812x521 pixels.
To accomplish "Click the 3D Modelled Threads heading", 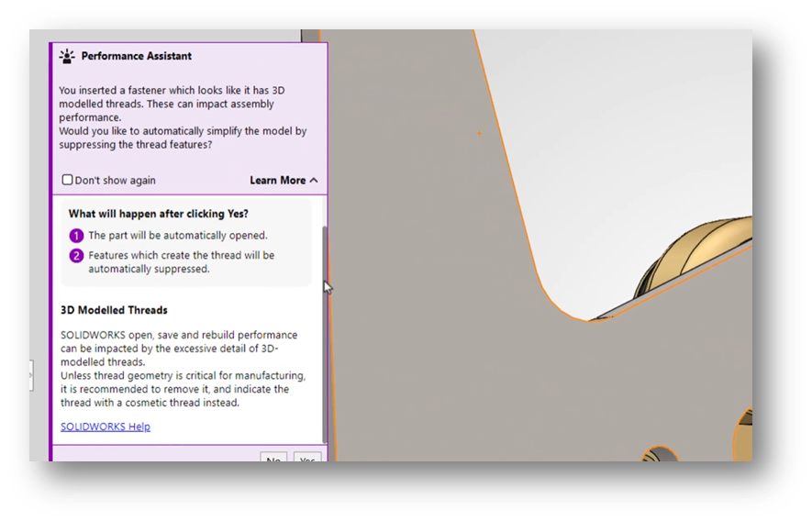I will pos(114,310).
